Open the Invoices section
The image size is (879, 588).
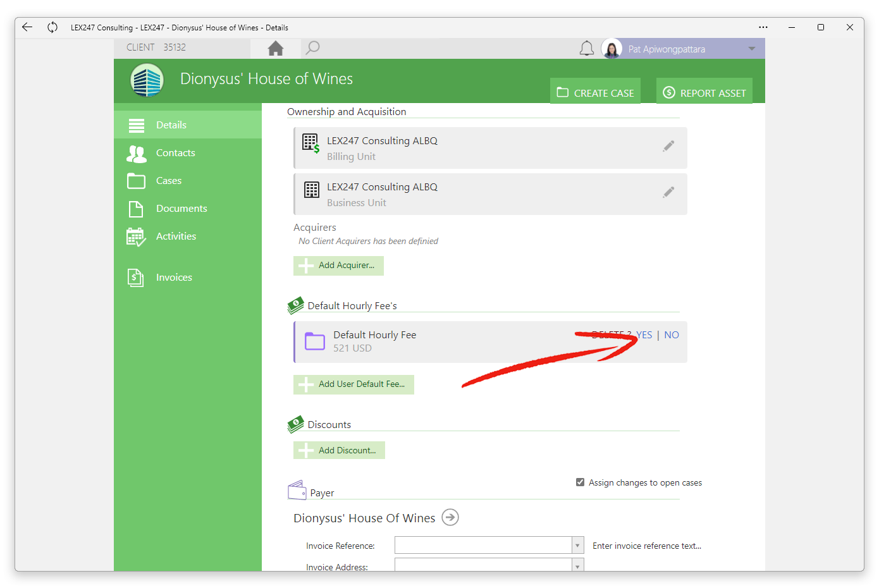[x=188, y=277]
